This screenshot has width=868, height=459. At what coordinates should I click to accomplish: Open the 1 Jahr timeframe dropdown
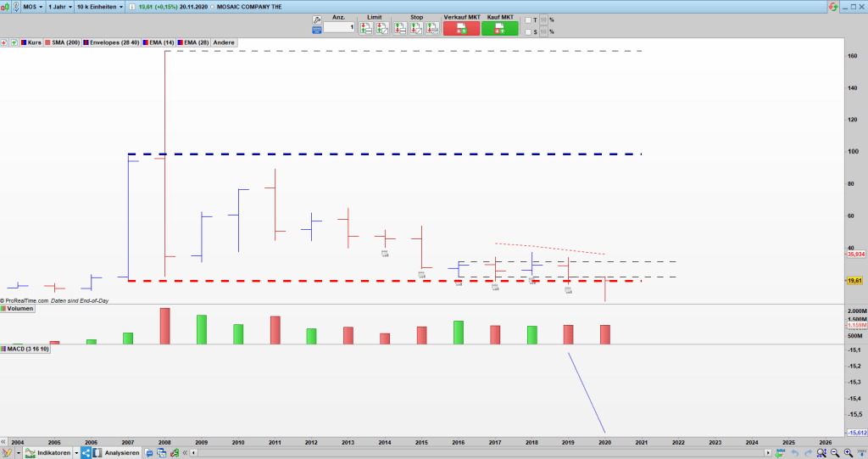click(x=59, y=7)
